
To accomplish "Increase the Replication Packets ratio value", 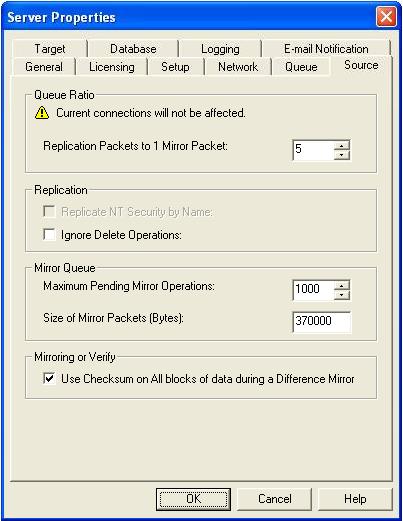I will click(x=342, y=145).
